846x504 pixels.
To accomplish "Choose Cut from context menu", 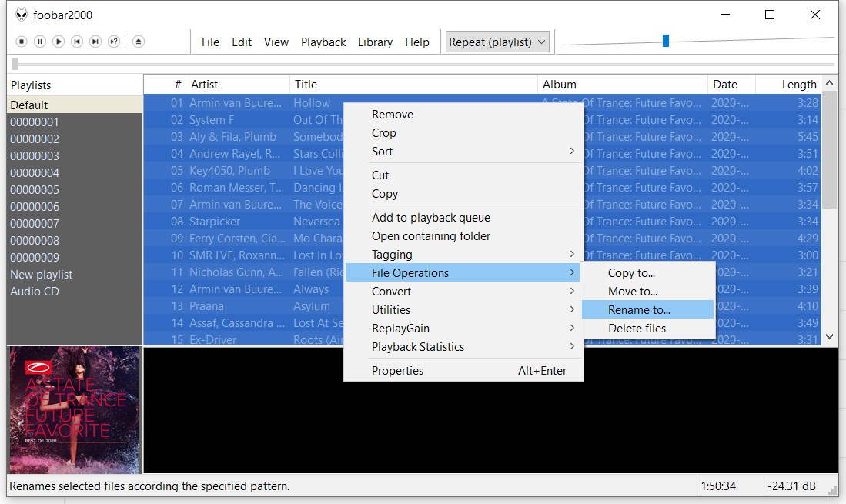I will 463,175.
